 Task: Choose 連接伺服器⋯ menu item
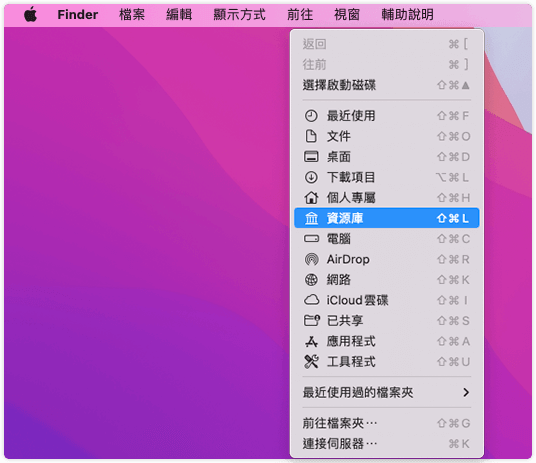[387, 444]
